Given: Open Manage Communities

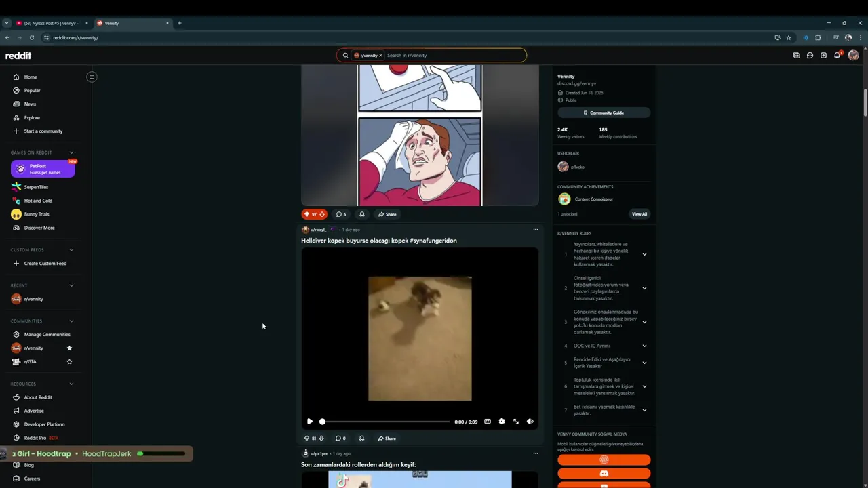Looking at the screenshot, I should point(43,335).
